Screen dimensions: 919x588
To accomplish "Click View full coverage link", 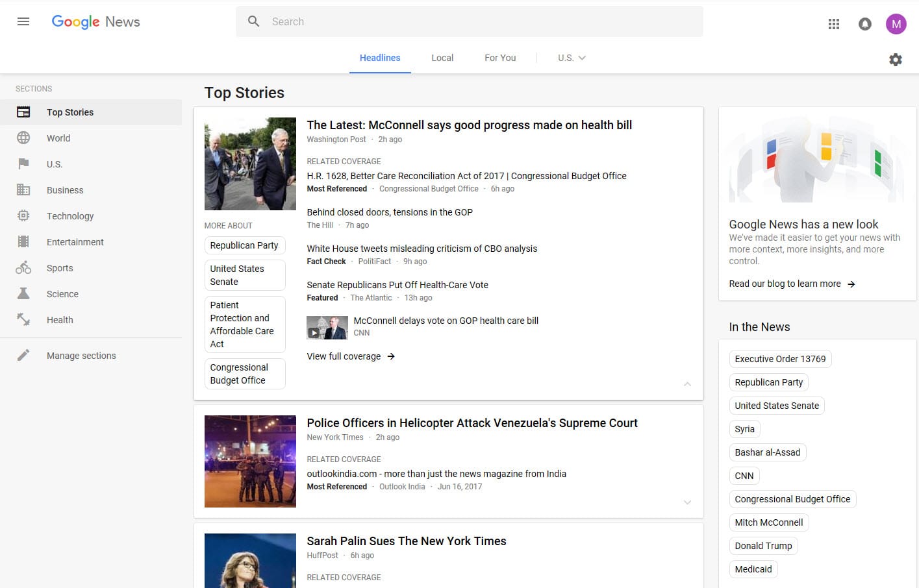I will pos(351,356).
